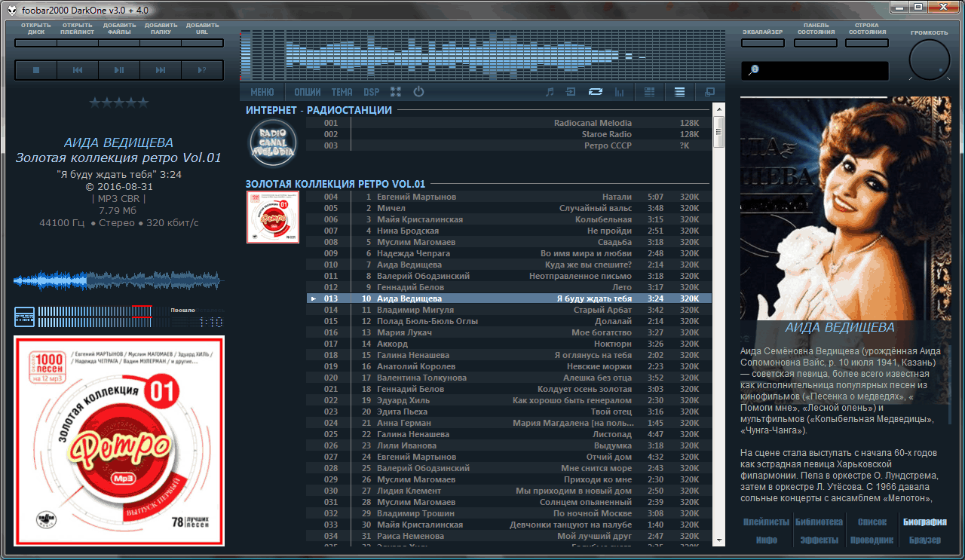The width and height of the screenshot is (965, 560).
Task: Select the Staroe Radio station row
Action: pos(509,134)
